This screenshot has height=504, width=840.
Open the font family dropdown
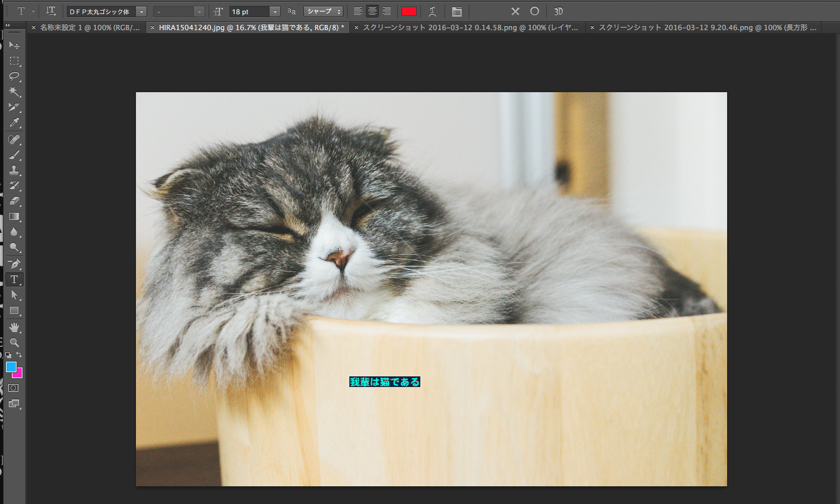coord(141,12)
